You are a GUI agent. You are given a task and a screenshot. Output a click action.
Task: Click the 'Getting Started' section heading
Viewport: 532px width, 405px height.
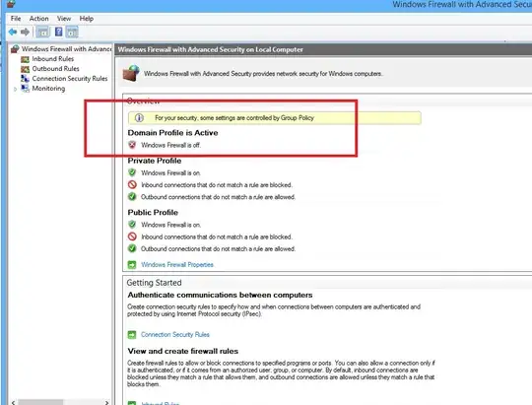[x=154, y=283]
